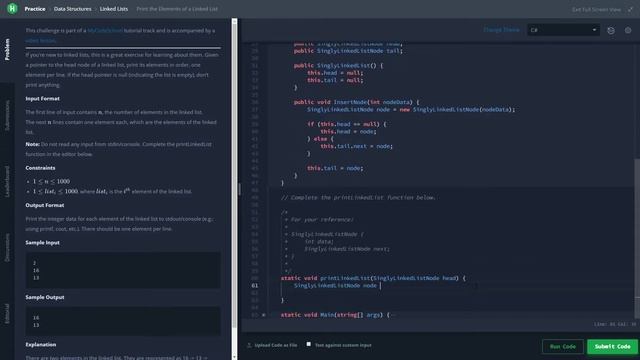Click the reset code icon

point(611,30)
